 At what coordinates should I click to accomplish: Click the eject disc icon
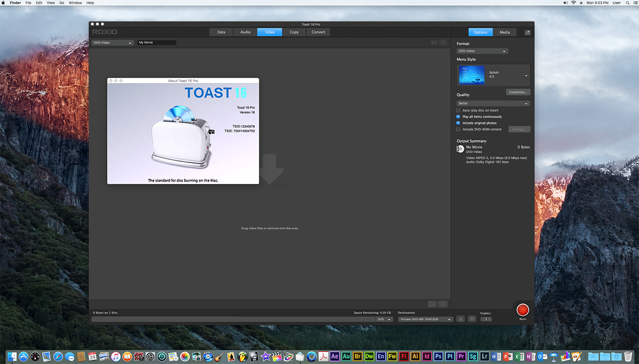tap(461, 319)
